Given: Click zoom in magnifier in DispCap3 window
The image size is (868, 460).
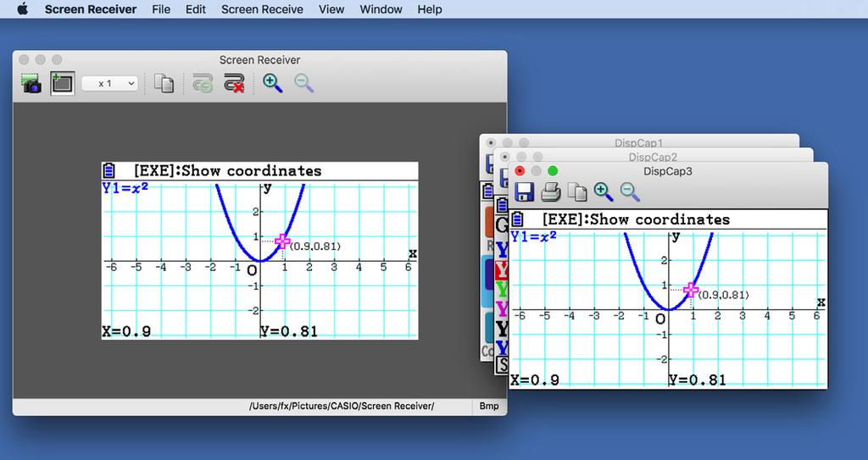Looking at the screenshot, I should [x=604, y=192].
